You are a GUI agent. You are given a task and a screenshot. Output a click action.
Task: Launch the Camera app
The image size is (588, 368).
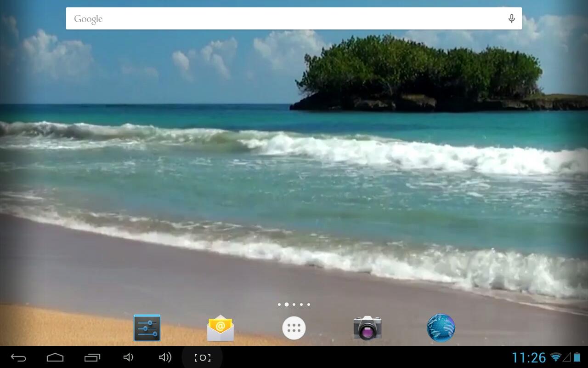tap(367, 328)
